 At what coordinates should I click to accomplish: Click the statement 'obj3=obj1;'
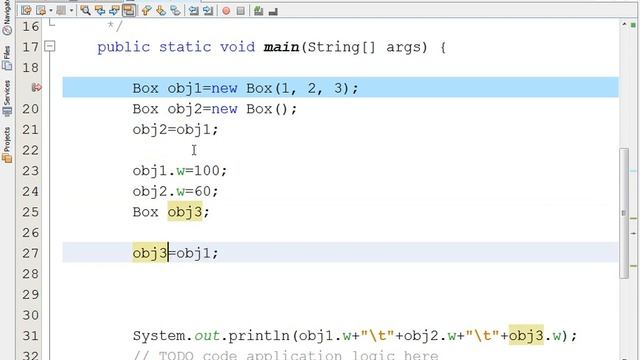click(x=176, y=253)
